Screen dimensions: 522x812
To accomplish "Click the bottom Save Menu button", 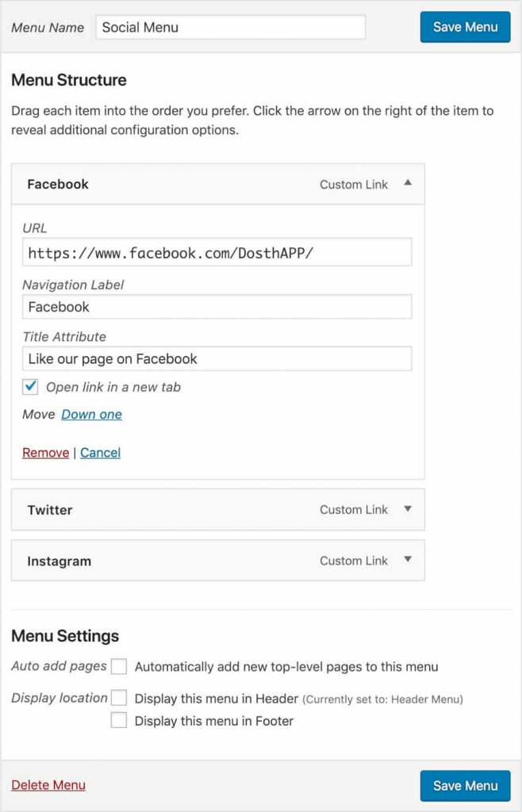I will pyautogui.click(x=465, y=785).
